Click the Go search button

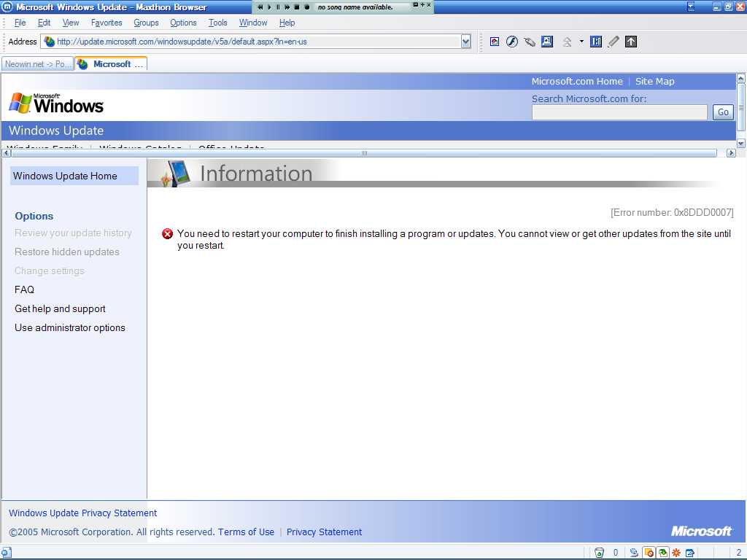(722, 112)
